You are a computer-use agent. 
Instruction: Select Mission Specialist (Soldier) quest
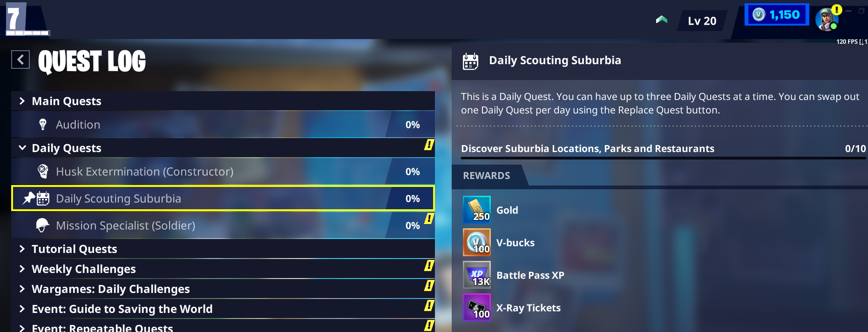tap(125, 226)
